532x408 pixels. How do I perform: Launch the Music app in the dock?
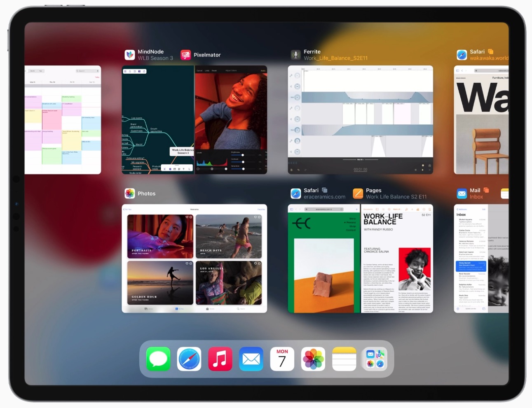[220, 359]
